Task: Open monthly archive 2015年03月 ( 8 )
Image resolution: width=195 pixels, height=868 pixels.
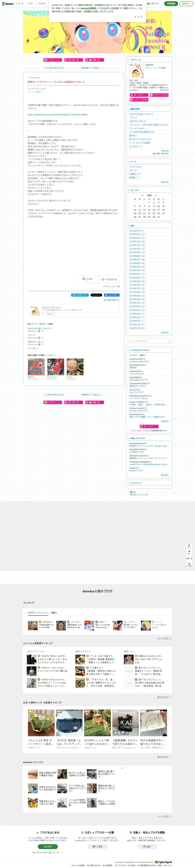Action: [137, 231]
